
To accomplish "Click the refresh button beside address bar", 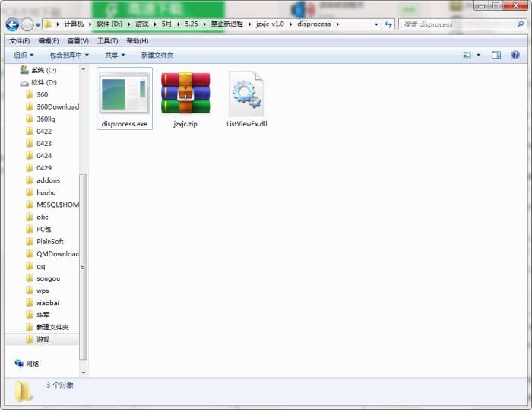I will (x=388, y=24).
